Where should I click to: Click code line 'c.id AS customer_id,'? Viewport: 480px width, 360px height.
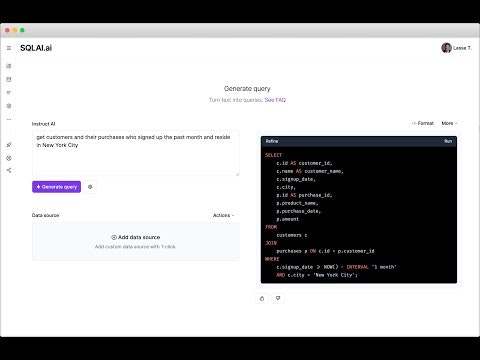point(304,163)
